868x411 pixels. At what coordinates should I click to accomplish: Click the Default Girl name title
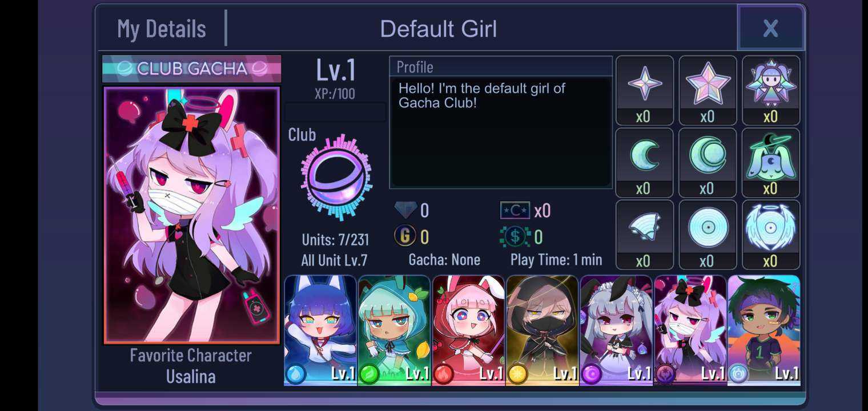coord(439,29)
